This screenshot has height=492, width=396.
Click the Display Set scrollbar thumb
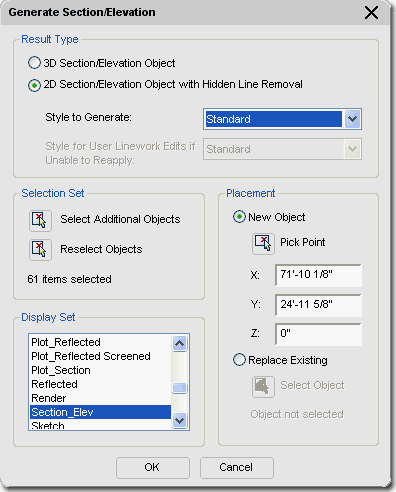point(180,388)
